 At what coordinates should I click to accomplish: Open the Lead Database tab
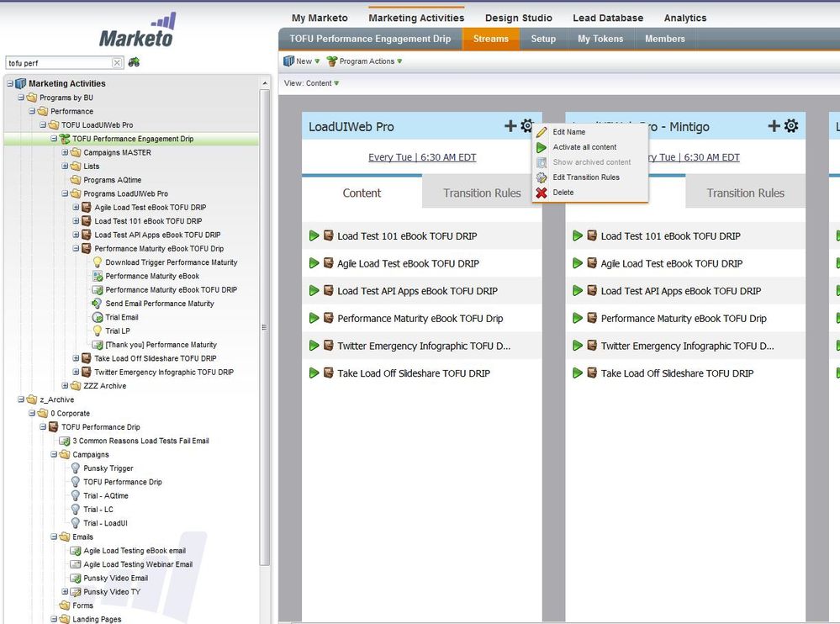(608, 18)
